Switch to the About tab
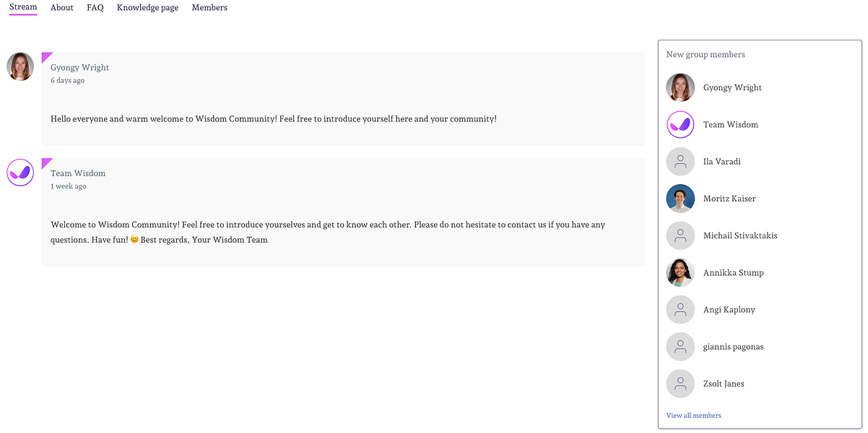The width and height of the screenshot is (868, 433). 62,8
